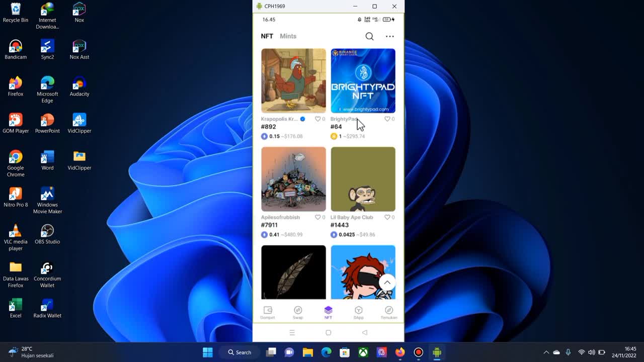Open VLC media player desktop icon

point(16,237)
